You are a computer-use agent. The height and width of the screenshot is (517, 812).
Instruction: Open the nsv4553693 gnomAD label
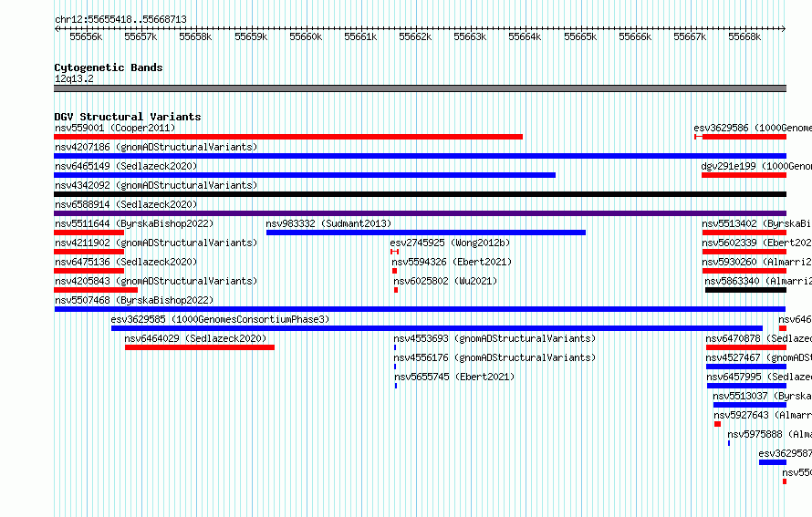point(494,339)
